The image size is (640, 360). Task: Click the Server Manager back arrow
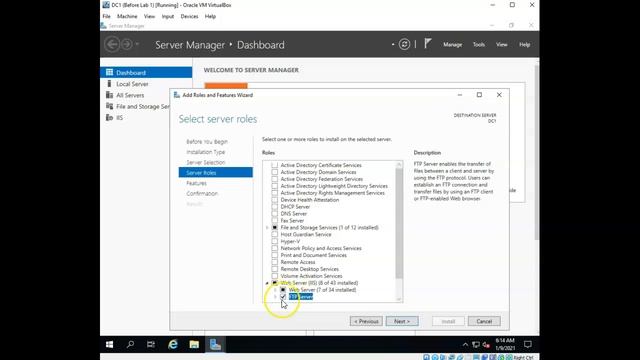coord(112,44)
